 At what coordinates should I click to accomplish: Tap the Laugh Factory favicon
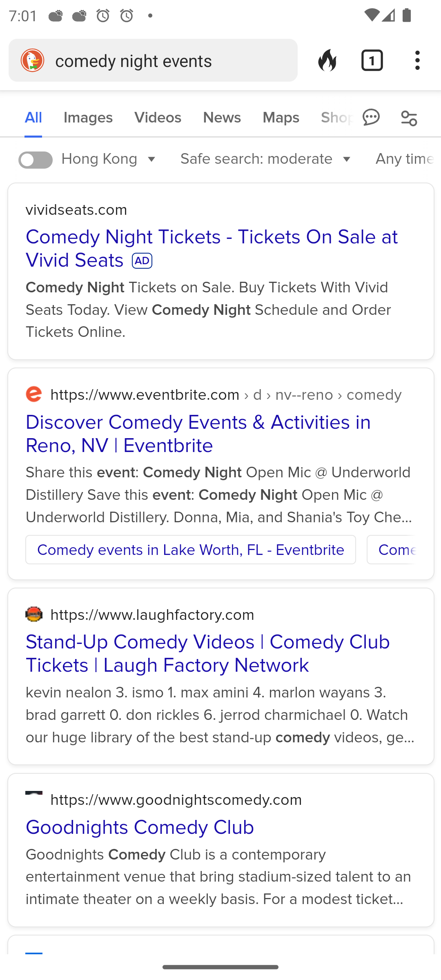(34, 614)
